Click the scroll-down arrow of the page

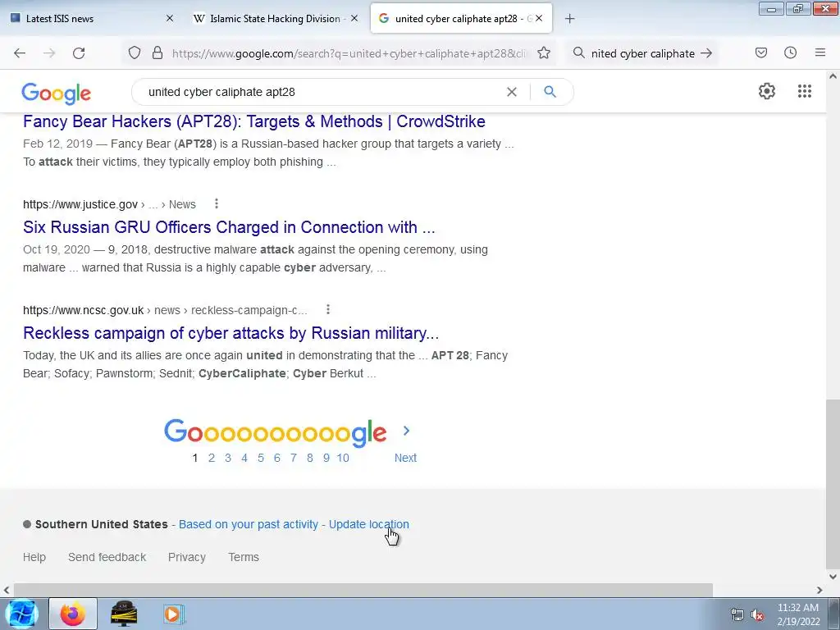tap(833, 577)
